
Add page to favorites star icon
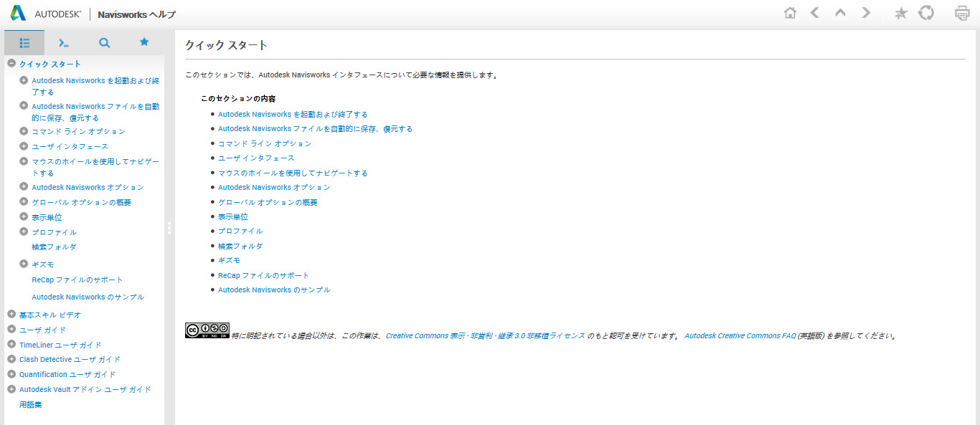pyautogui.click(x=901, y=13)
